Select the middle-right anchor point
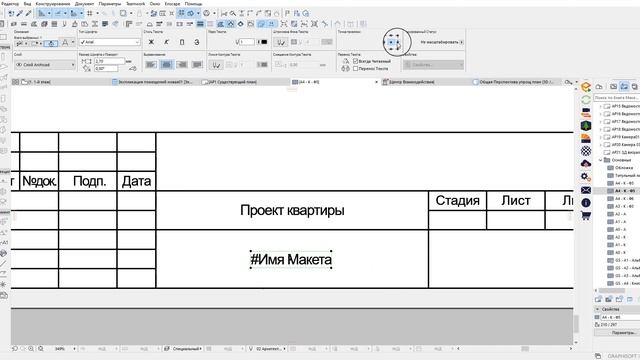 398,42
